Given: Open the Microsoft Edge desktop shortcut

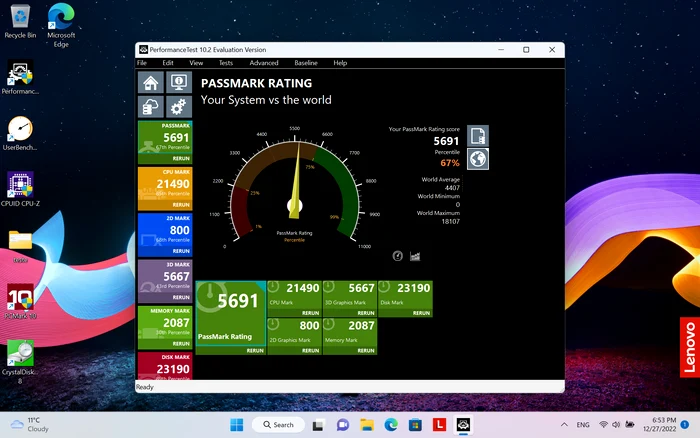Looking at the screenshot, I should tap(61, 25).
